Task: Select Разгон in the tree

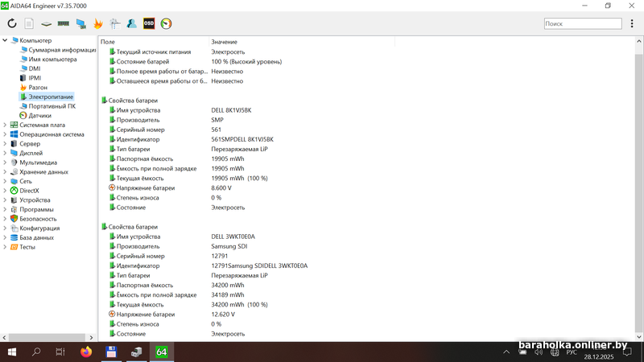Action: (x=37, y=88)
